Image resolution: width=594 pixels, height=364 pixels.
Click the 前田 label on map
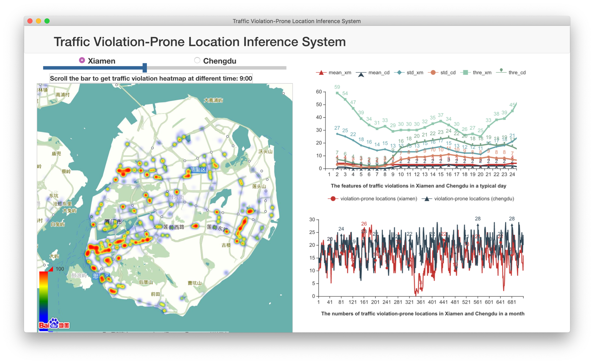pos(155,294)
